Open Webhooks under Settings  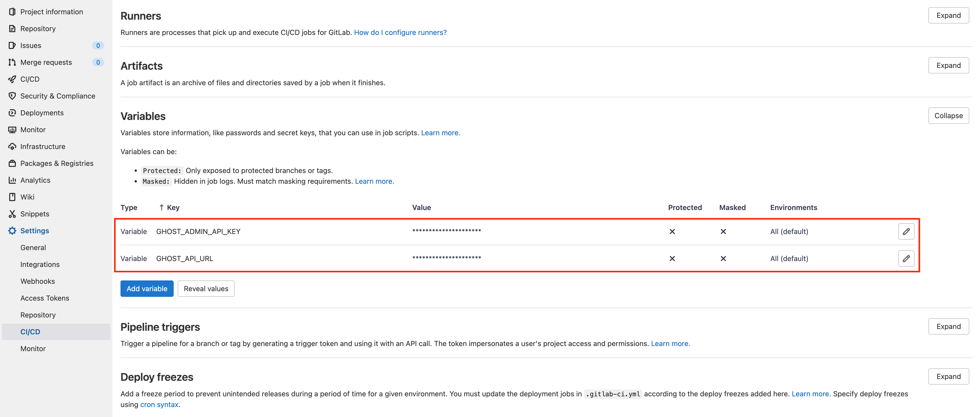(38, 281)
